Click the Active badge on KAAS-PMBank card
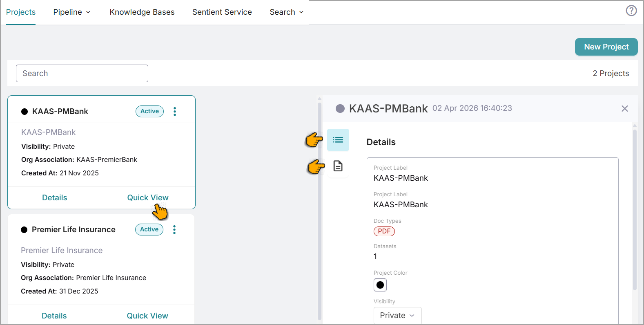644x325 pixels. pyautogui.click(x=150, y=112)
